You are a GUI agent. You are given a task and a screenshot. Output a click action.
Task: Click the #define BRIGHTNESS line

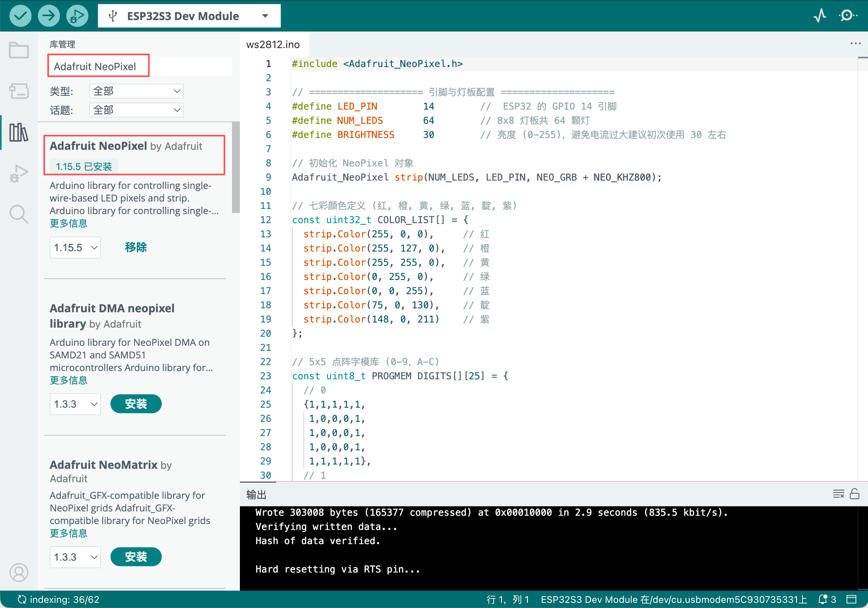coord(509,135)
